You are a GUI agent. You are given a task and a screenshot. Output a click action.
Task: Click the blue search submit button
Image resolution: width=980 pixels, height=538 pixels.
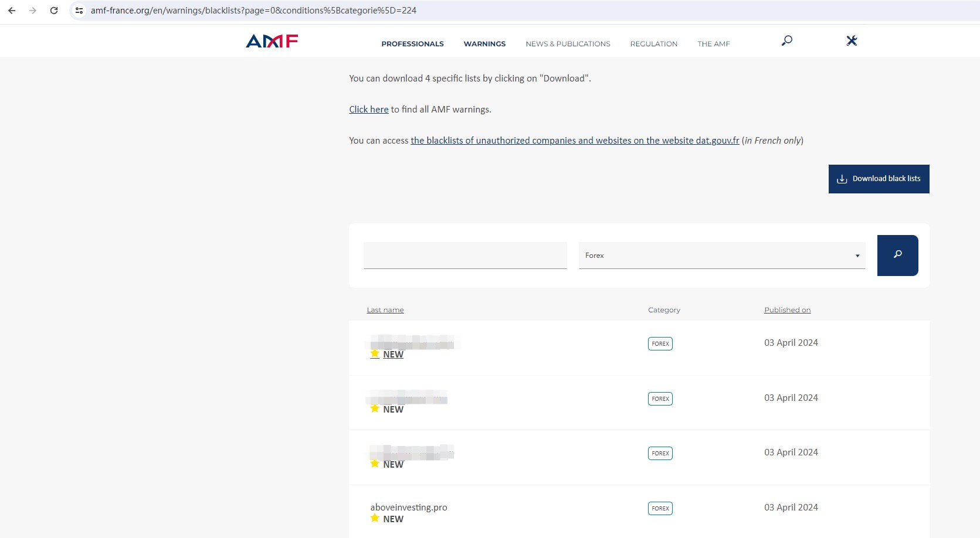coord(897,255)
